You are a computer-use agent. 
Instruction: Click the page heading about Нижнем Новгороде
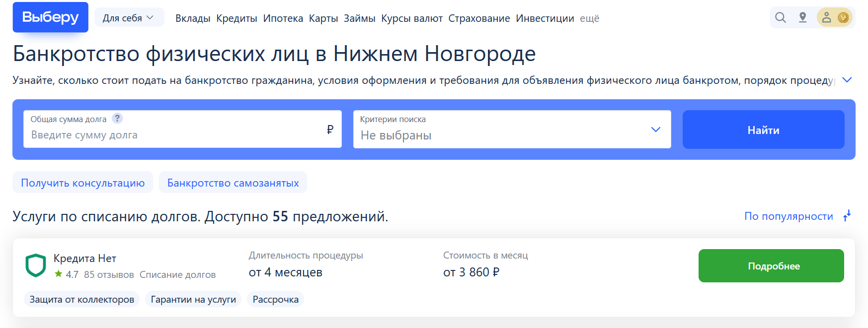pos(274,54)
